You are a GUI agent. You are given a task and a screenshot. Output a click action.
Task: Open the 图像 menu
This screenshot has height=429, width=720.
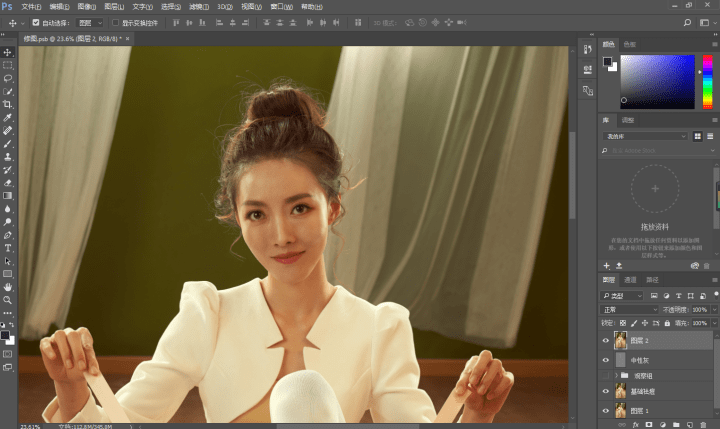86,6
